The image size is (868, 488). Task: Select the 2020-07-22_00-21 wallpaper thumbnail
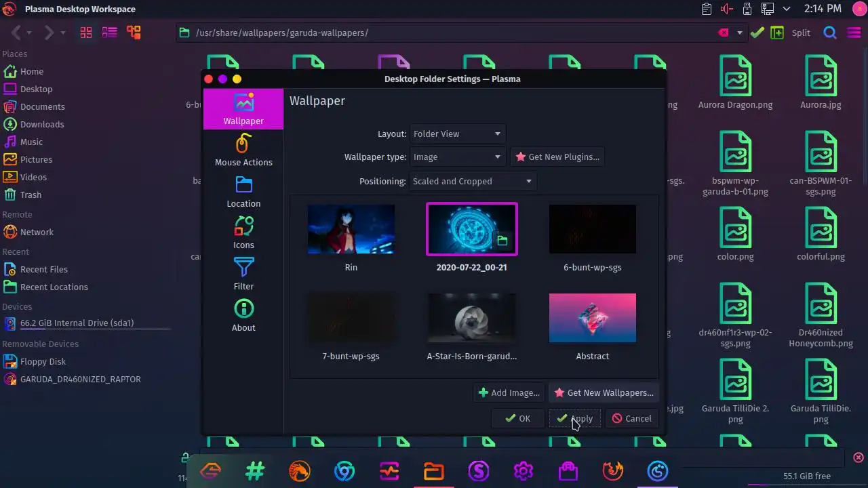[472, 229]
